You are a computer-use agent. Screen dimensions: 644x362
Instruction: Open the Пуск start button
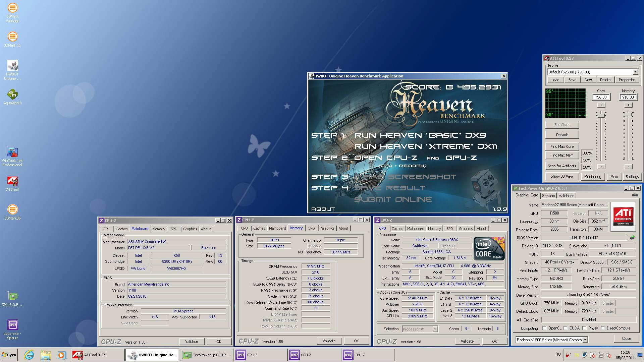(9, 355)
